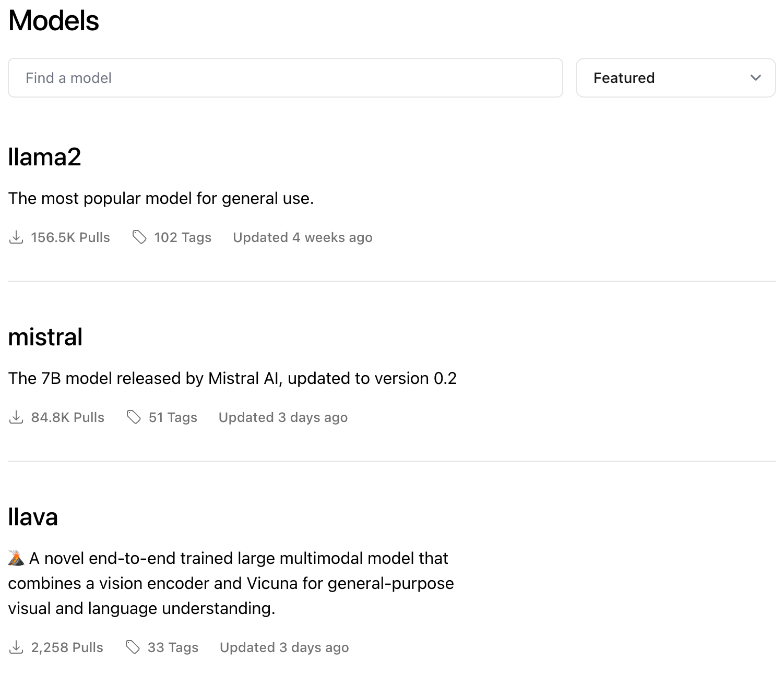This screenshot has height=674, width=784.
Task: Click '102 Tags' under llama2
Action: click(x=183, y=238)
